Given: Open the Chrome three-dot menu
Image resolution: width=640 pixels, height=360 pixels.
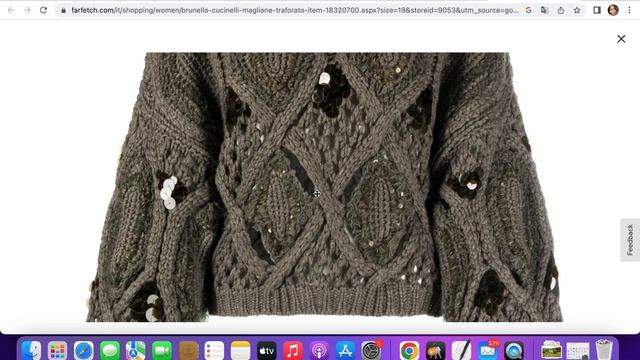Looking at the screenshot, I should (x=629, y=10).
